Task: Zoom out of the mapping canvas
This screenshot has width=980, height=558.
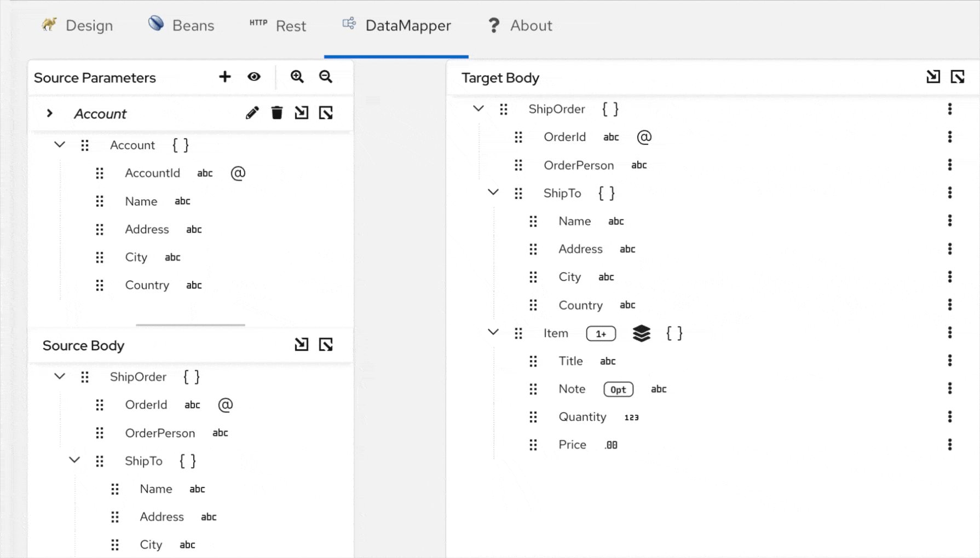Action: click(326, 77)
